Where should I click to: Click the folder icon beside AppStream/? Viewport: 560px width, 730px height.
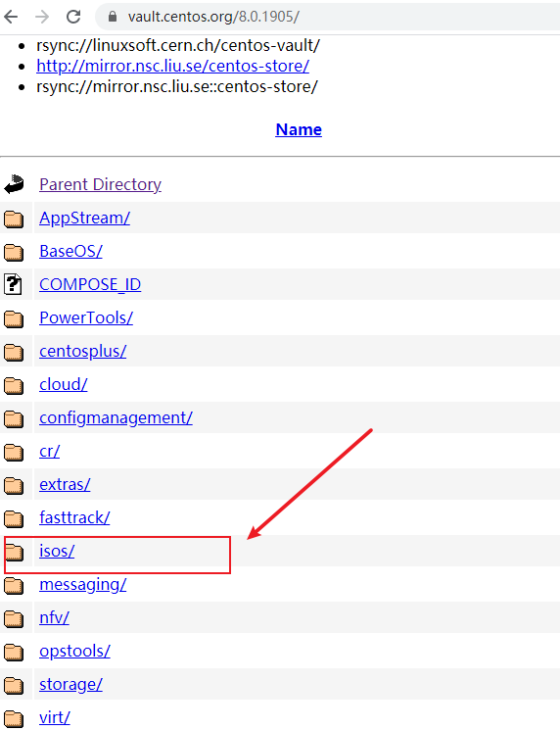(x=14, y=219)
